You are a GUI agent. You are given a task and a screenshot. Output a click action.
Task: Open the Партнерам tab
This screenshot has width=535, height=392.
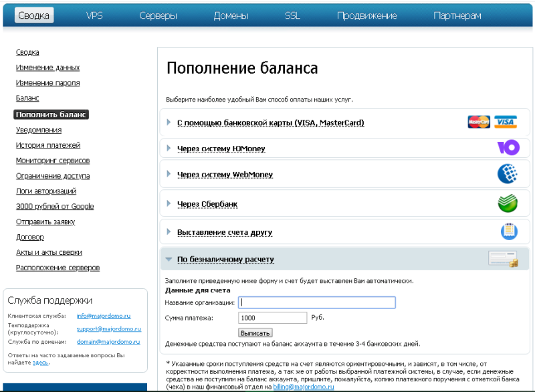point(457,15)
